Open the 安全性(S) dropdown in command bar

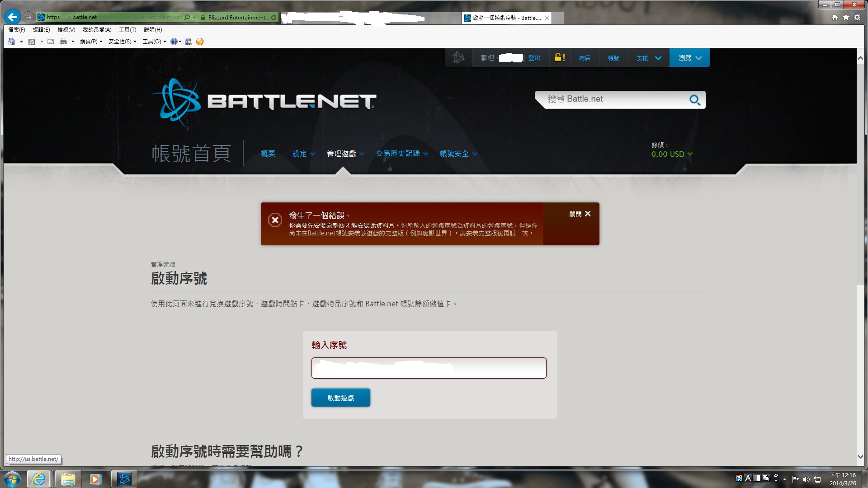click(x=123, y=42)
